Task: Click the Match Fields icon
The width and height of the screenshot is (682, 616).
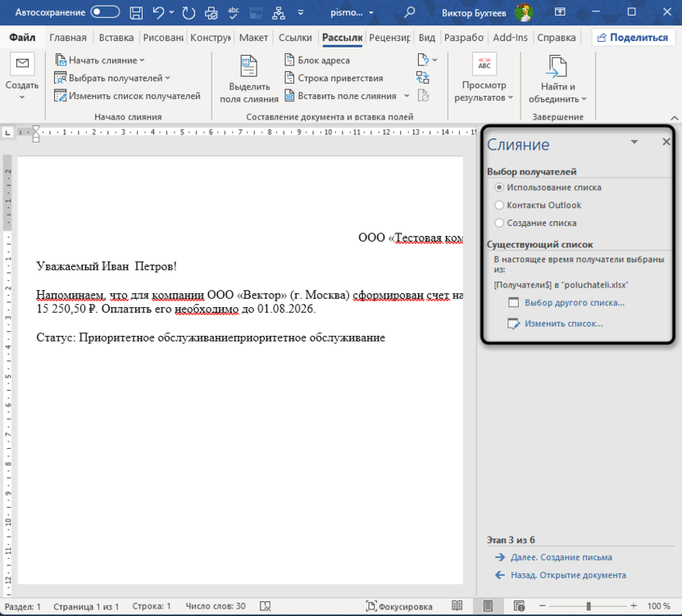Action: tap(423, 78)
